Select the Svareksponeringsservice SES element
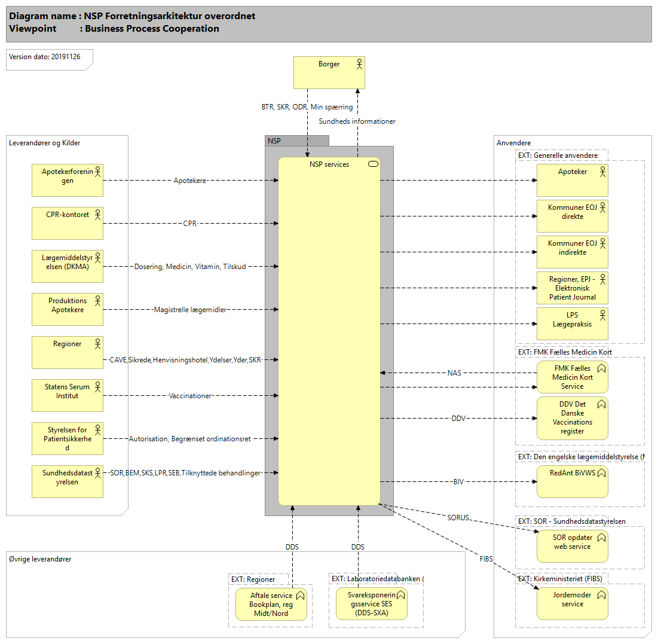Image resolution: width=658 pixels, height=644 pixels. coord(371,604)
